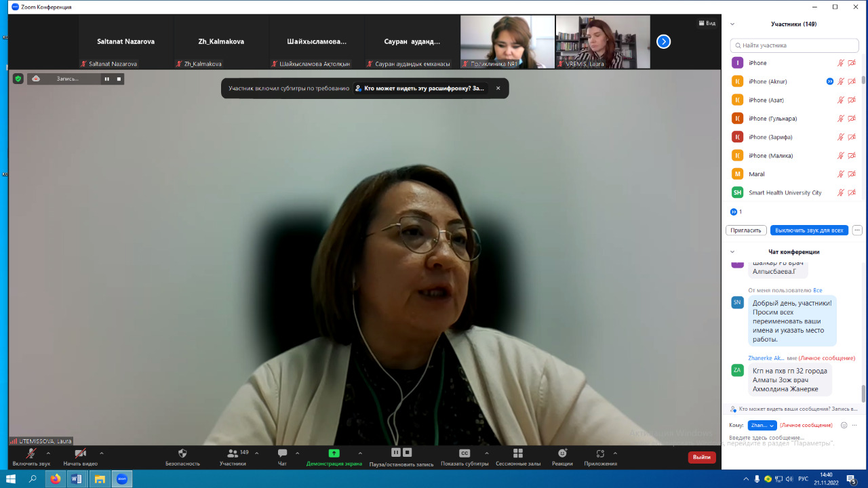The image size is (868, 488).
Task: Start Демонстрация экрана screen share
Action: (334, 453)
